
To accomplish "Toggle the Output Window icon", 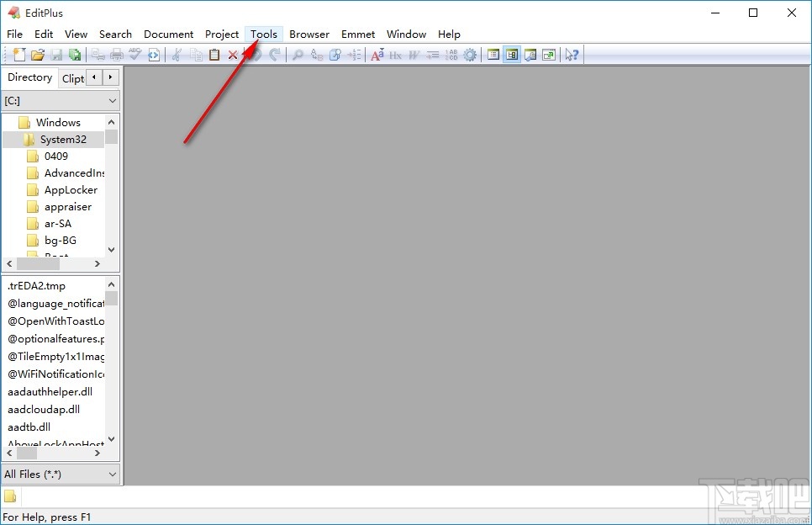I will click(530, 55).
